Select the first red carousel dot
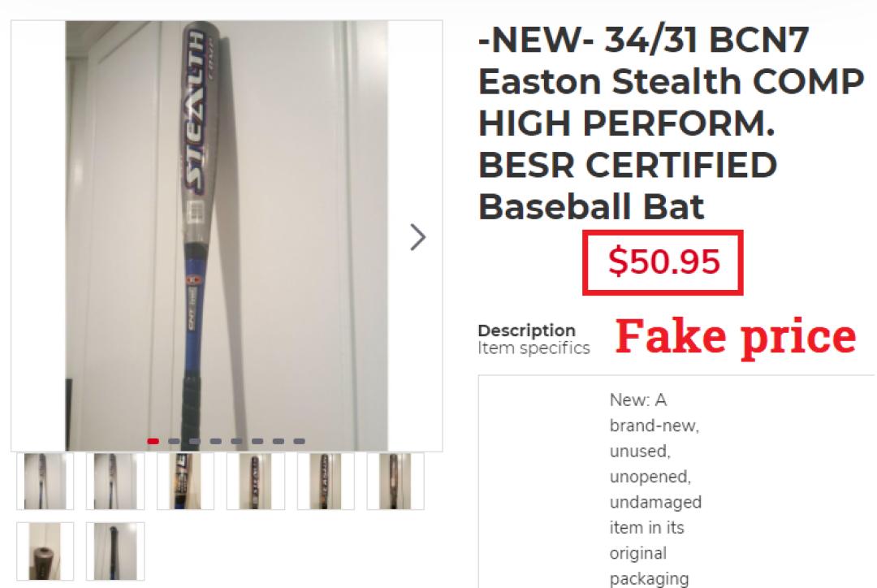The image size is (877, 588). point(153,442)
